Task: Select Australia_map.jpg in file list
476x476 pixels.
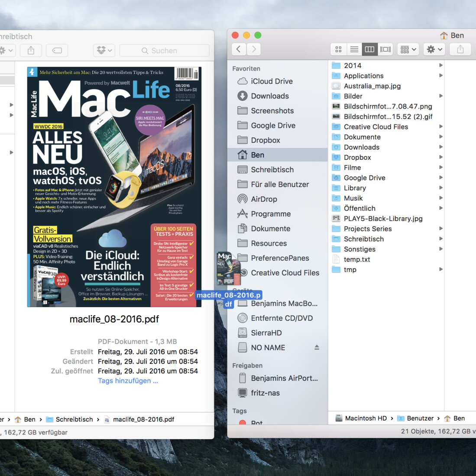Action: pyautogui.click(x=372, y=86)
